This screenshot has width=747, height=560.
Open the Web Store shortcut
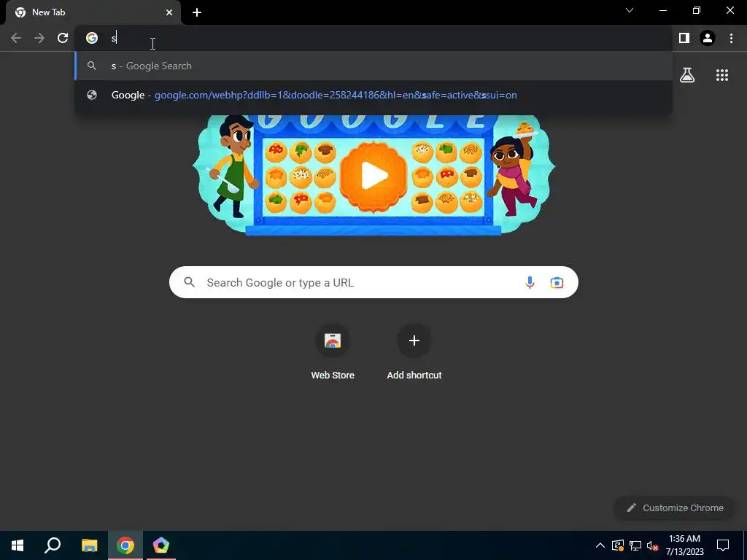pyautogui.click(x=333, y=352)
